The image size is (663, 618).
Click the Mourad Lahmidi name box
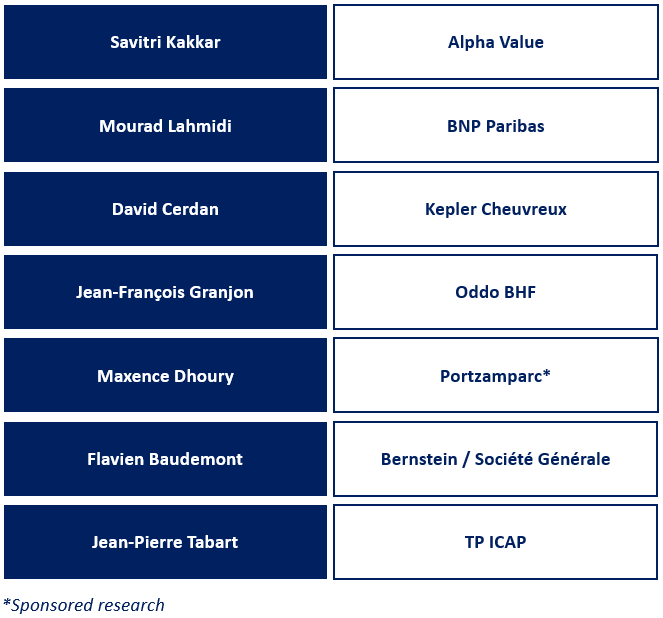tap(165, 125)
